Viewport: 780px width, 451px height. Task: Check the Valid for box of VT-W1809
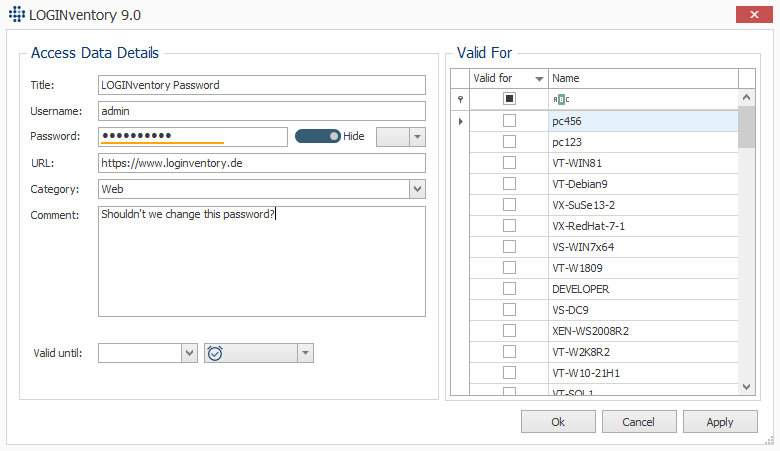click(509, 268)
